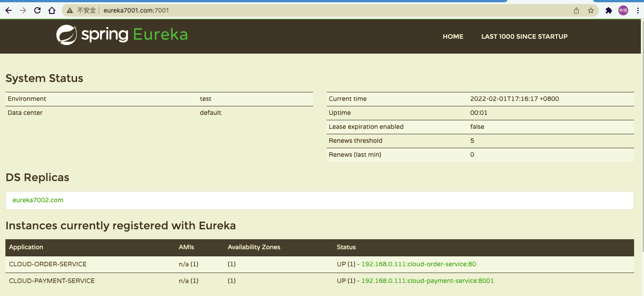Click the AMIs column header
This screenshot has height=296, width=644.
[x=187, y=247]
